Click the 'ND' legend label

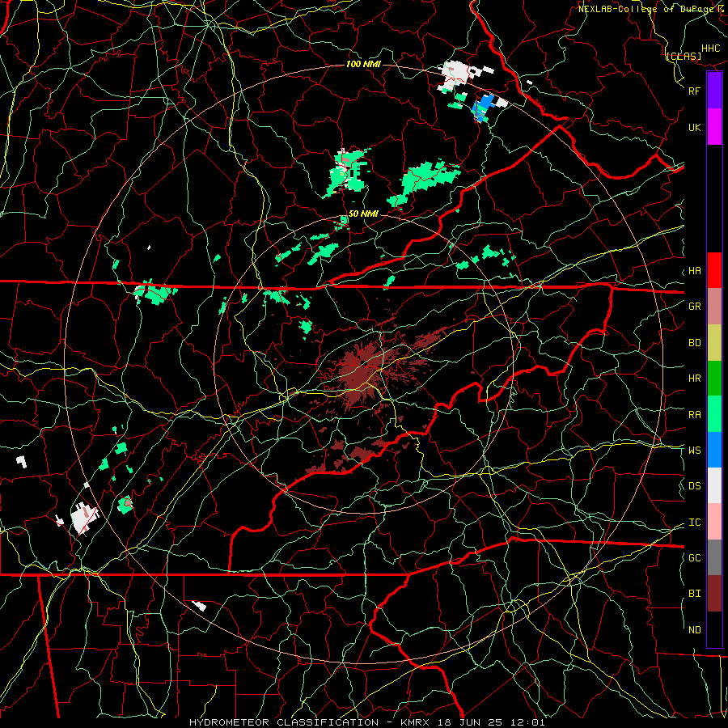pos(694,630)
